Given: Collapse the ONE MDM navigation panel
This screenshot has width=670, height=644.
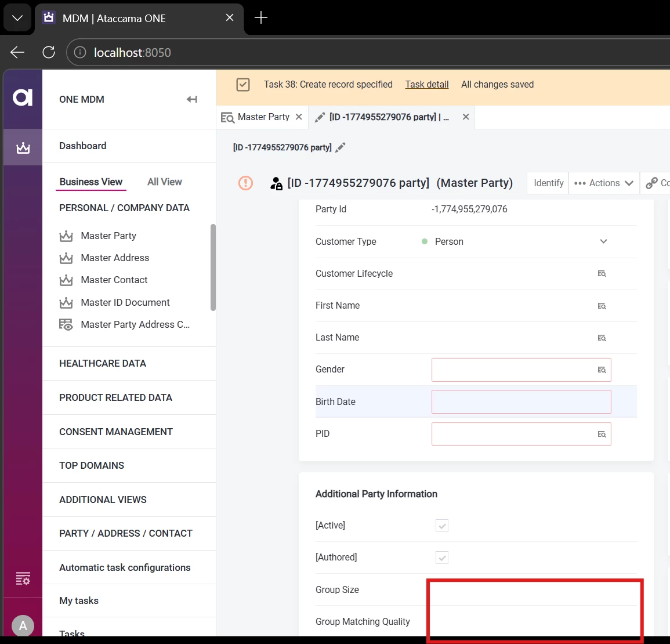Looking at the screenshot, I should [x=192, y=99].
